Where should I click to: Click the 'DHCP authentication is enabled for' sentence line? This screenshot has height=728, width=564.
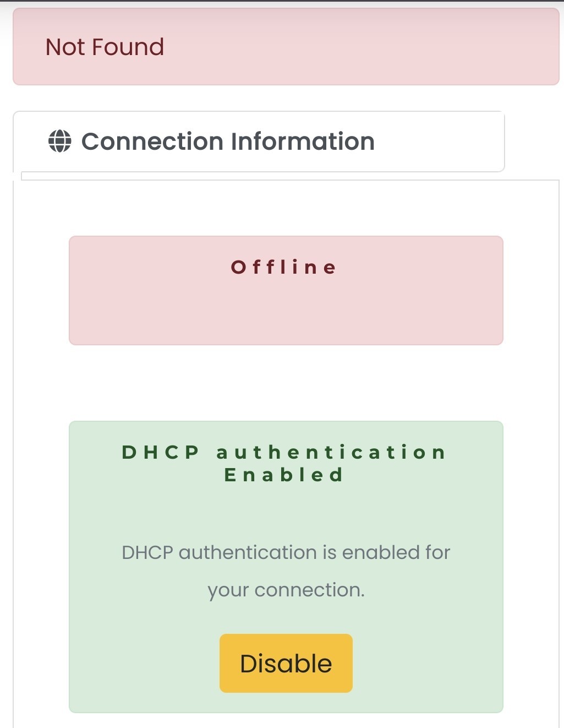(x=286, y=552)
